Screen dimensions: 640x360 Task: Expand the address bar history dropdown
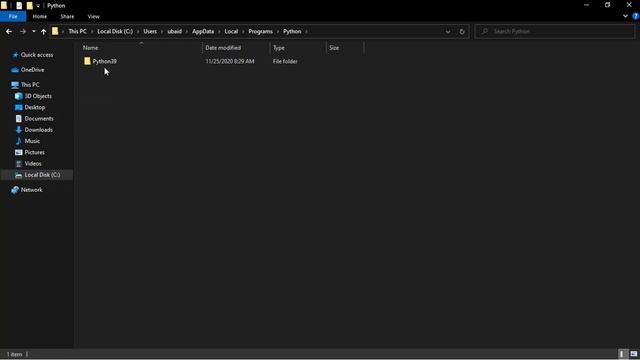click(x=448, y=31)
